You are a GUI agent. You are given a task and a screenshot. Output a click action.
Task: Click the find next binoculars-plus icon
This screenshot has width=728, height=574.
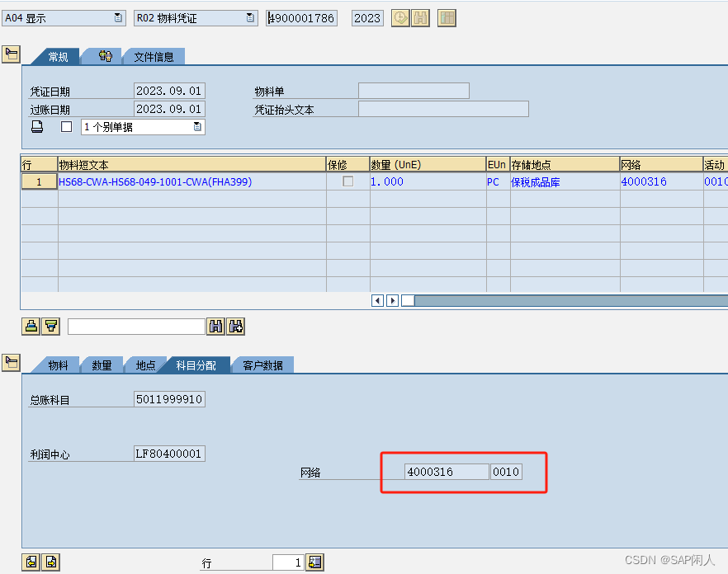[236, 327]
